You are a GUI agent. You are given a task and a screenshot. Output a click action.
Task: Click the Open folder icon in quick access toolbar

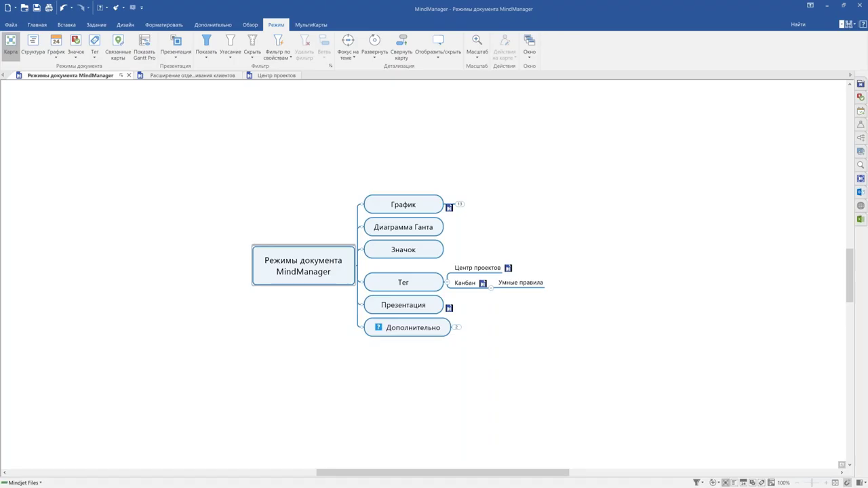24,7
